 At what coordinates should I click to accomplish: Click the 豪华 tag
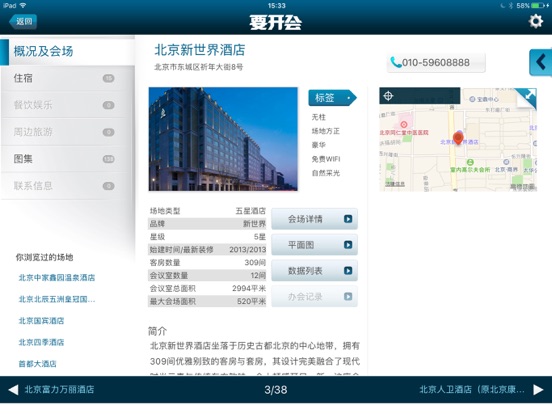319,145
